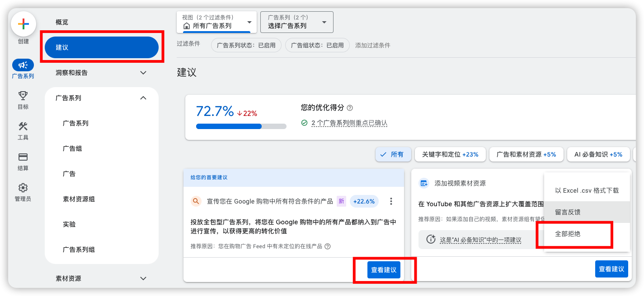This screenshot has width=644, height=296.
Task: Select 以 Excel .csv 格式下载 option
Action: tap(587, 190)
